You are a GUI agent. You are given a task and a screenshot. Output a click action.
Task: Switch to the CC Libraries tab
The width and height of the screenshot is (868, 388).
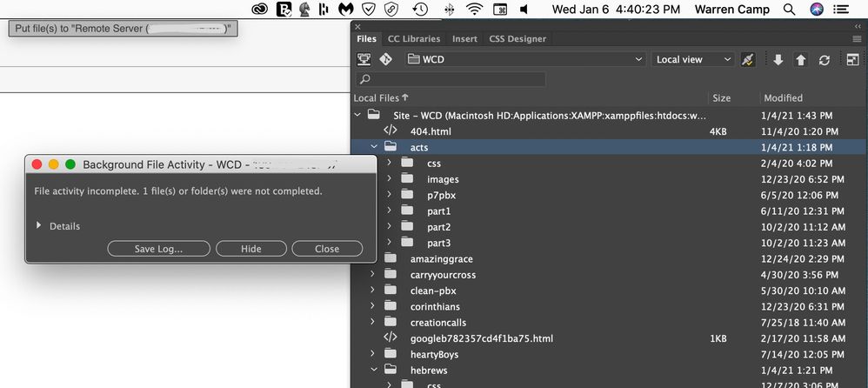tap(414, 39)
